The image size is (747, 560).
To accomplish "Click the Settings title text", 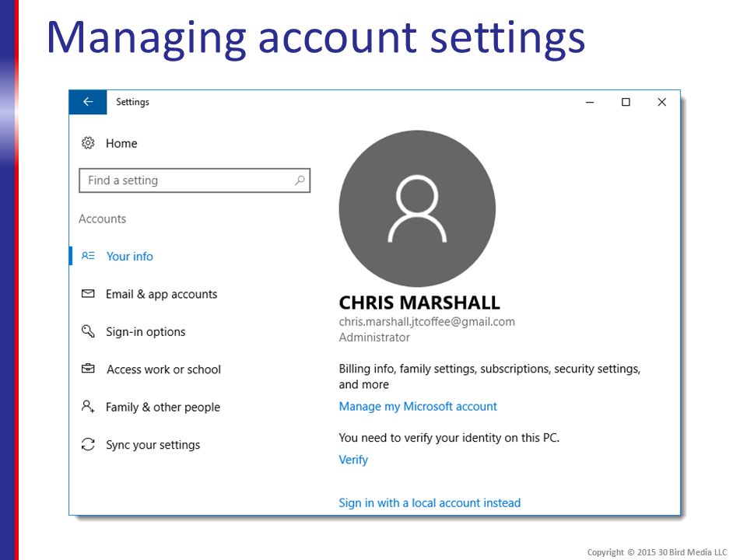I will 132,102.
